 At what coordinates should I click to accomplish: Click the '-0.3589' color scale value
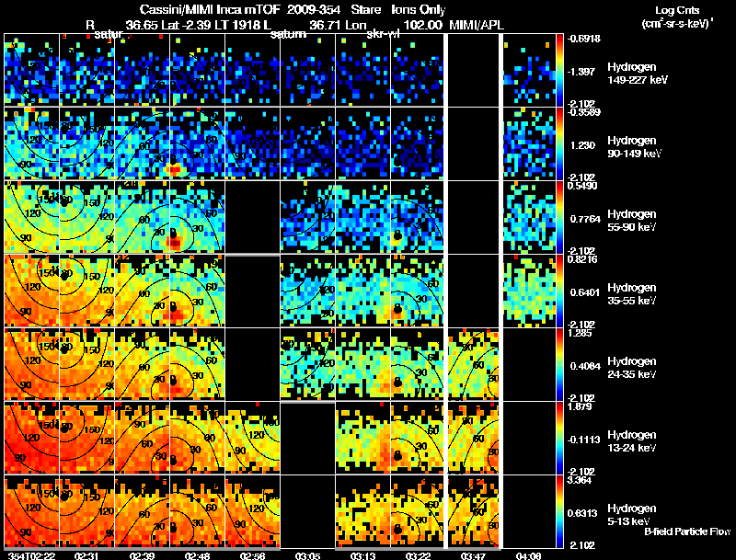(x=583, y=112)
